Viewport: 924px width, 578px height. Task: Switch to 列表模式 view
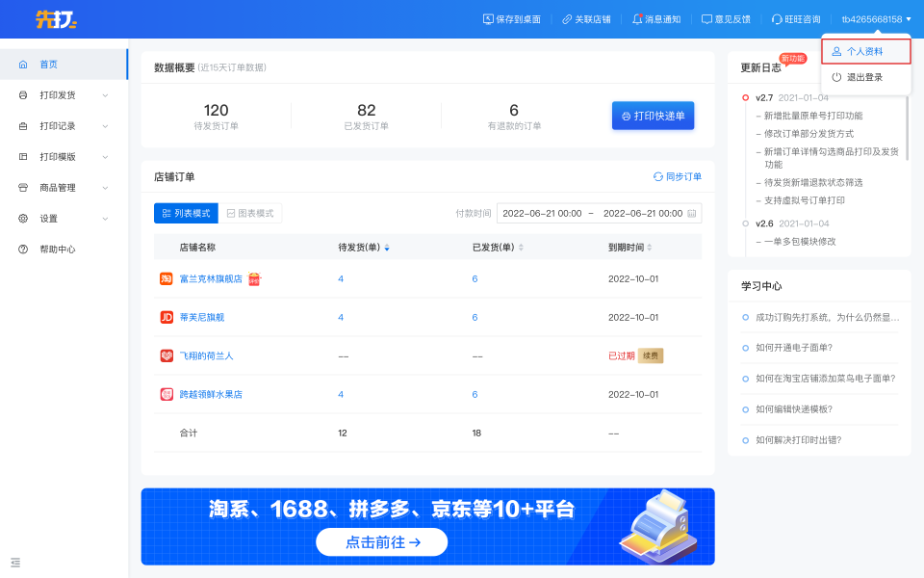(x=186, y=213)
